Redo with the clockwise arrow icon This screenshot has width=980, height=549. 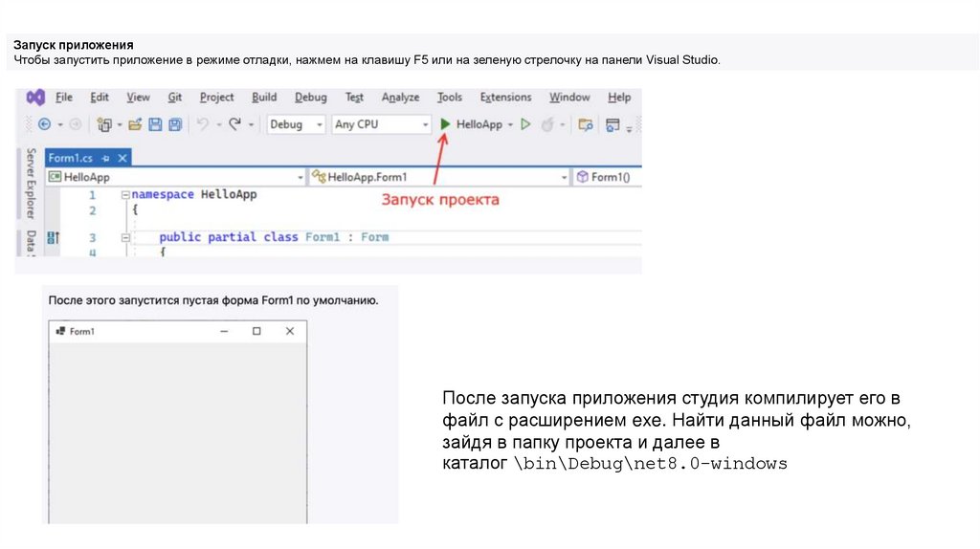[x=234, y=124]
